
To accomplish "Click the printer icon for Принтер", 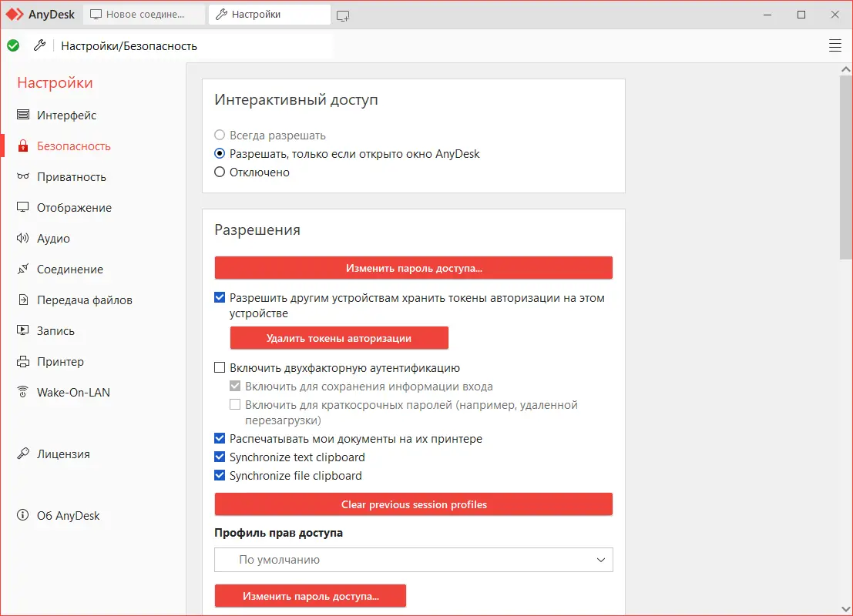I will [23, 362].
